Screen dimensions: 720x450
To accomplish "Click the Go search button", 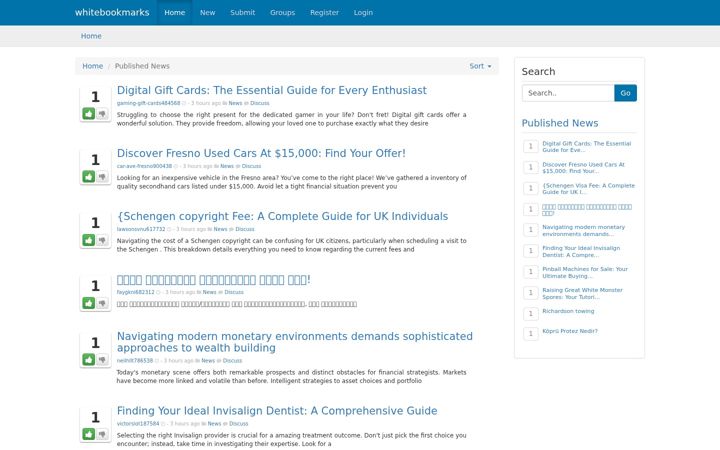I will pyautogui.click(x=625, y=93).
